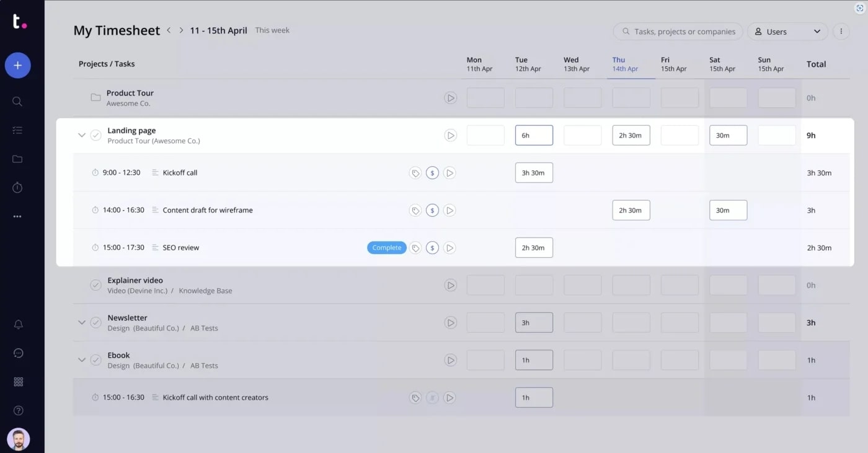This screenshot has height=453, width=868.
Task: Start timer for Ebook task
Action: pyautogui.click(x=450, y=360)
